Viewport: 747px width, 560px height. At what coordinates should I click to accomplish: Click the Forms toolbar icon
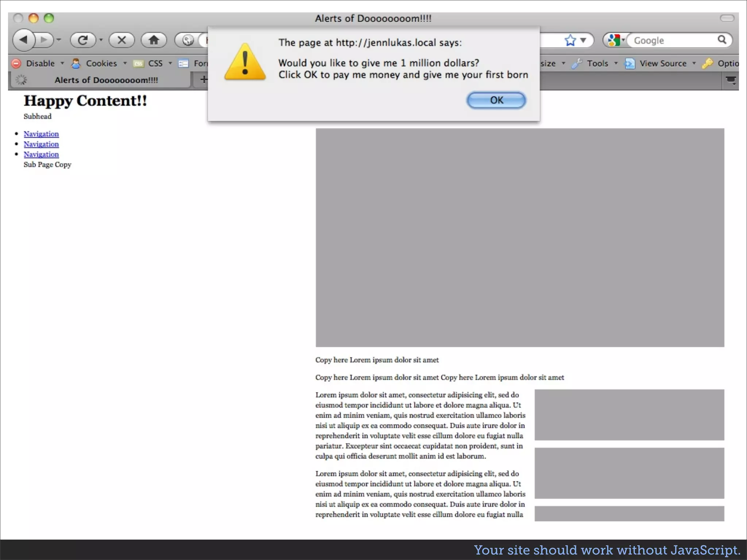[183, 64]
